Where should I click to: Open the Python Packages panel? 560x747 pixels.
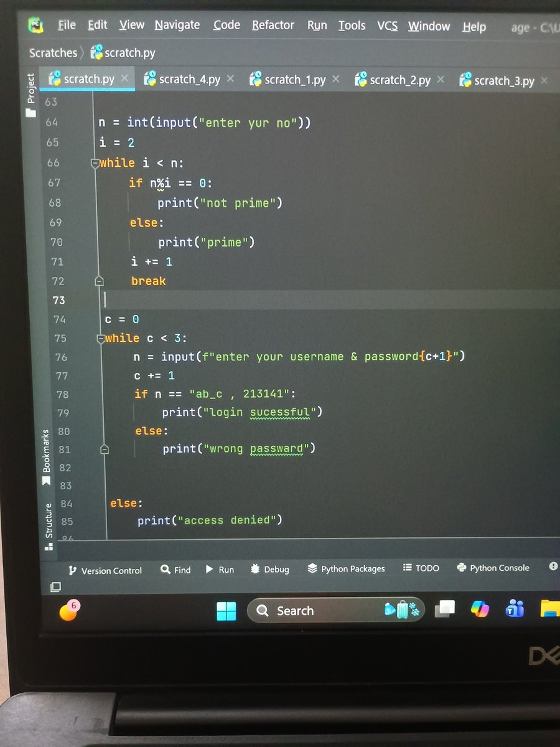point(346,568)
